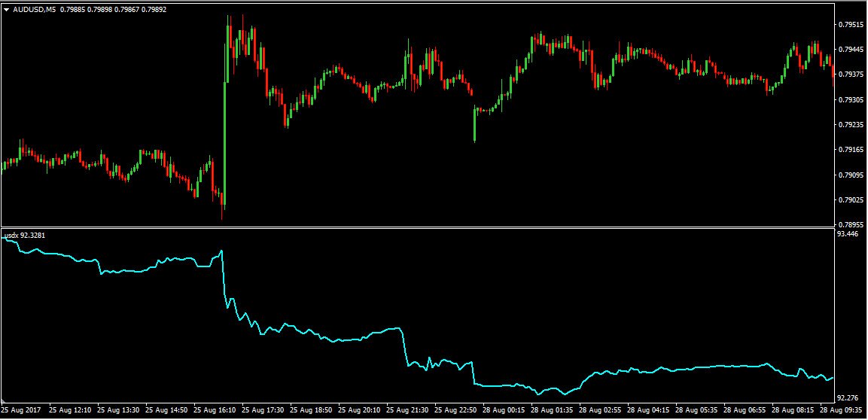Click the close price value 0.79892
This screenshot has height=420, width=868.
154,9
